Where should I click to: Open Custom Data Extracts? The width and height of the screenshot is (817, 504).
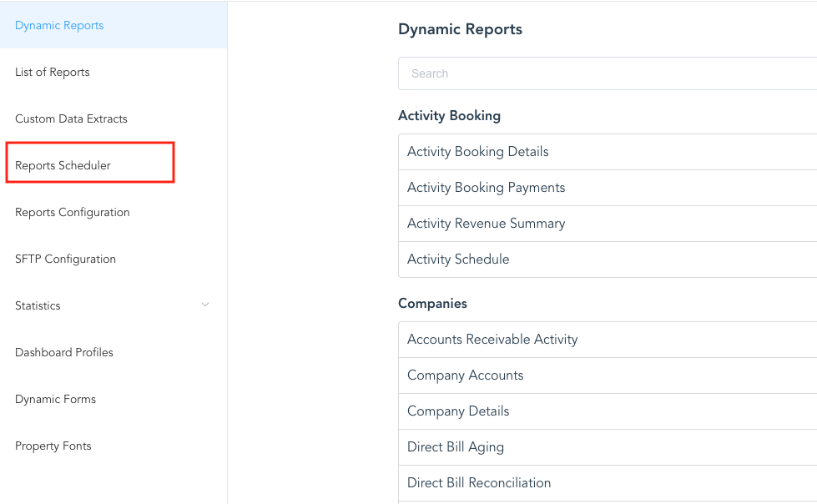71,118
